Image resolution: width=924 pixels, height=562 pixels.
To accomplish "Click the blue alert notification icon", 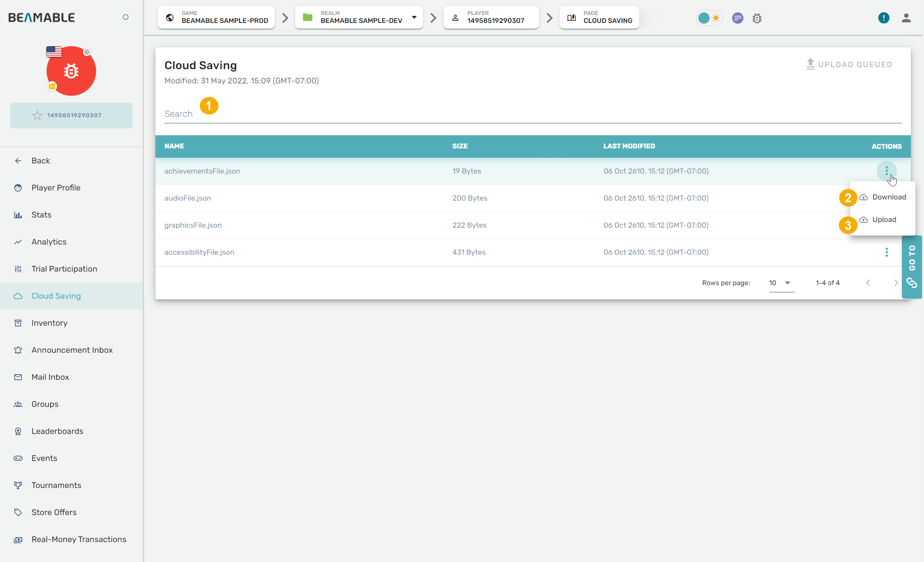I will [883, 18].
